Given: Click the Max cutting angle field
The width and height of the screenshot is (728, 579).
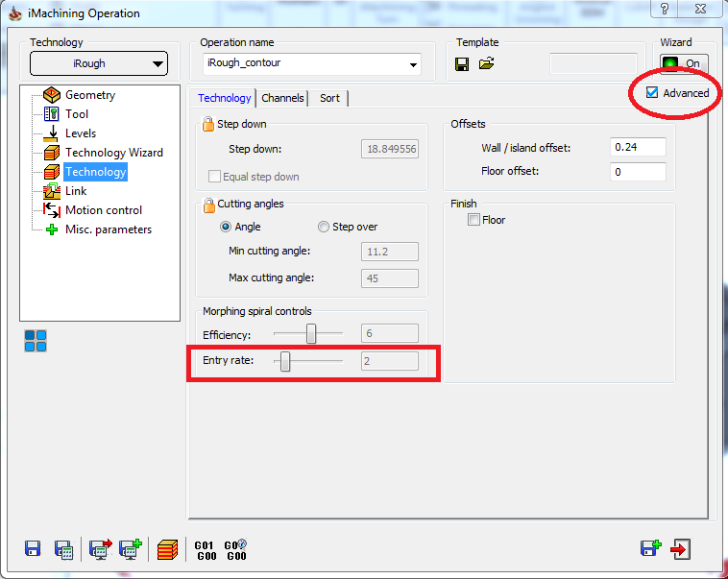Looking at the screenshot, I should coord(390,278).
